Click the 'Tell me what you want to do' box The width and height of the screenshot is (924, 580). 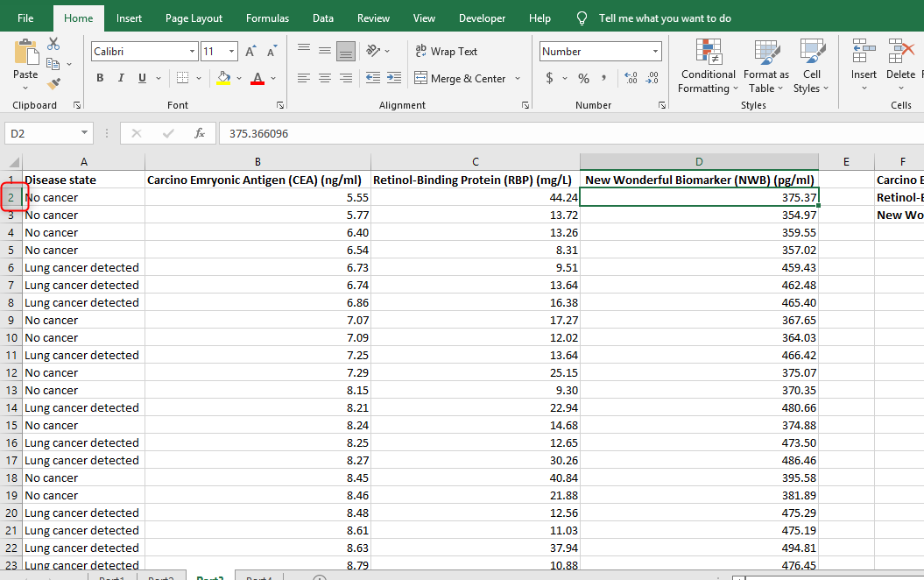[665, 18]
